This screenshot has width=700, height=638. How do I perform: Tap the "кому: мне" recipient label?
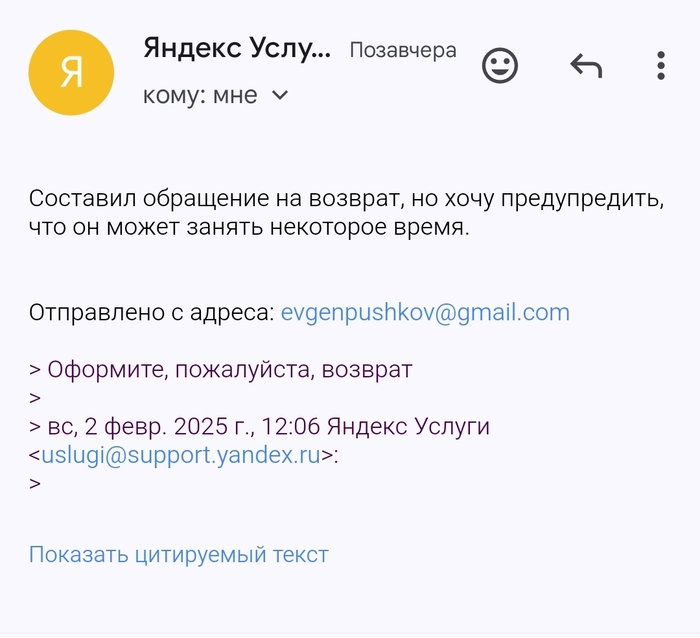(200, 96)
